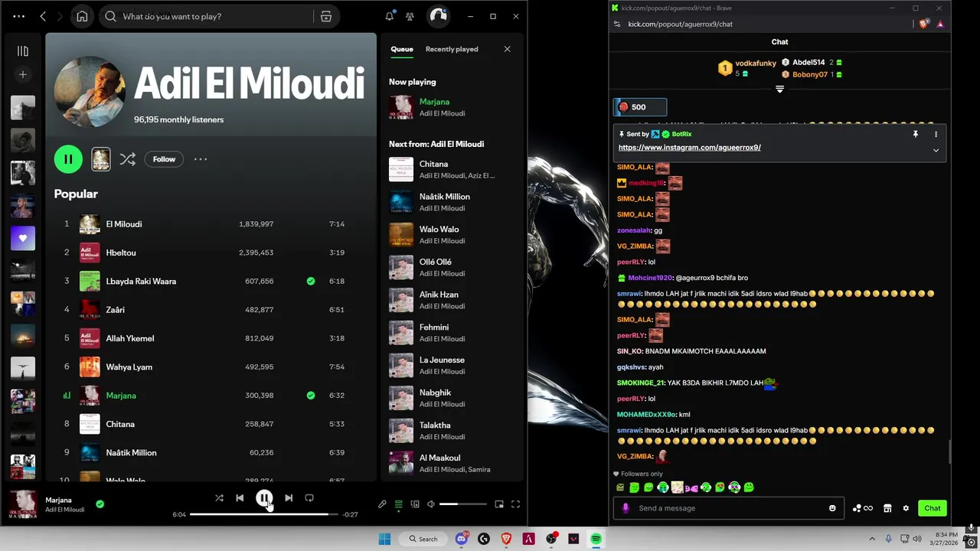Open Spotify Browse icon in search bar
The height and width of the screenshot is (551, 980).
tap(326, 16)
